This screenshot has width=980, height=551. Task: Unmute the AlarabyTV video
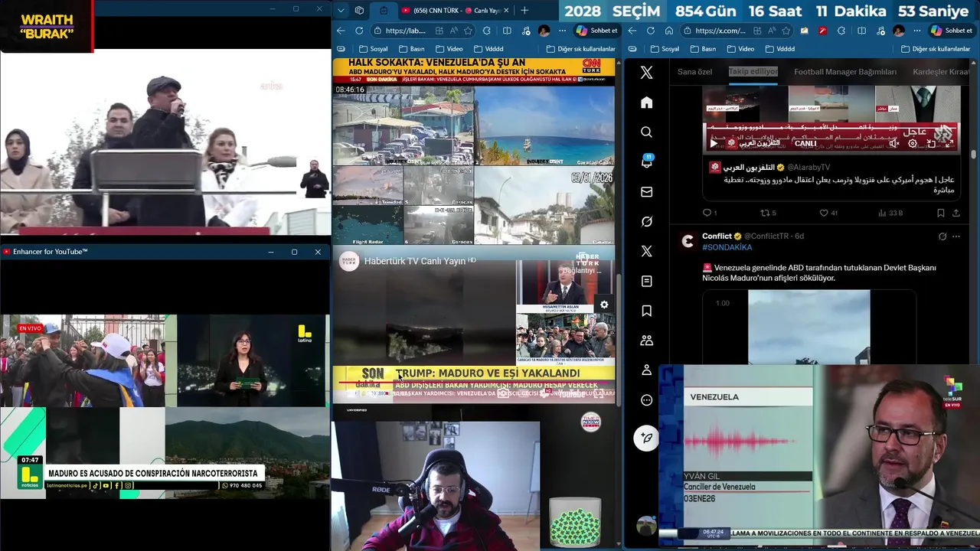pyautogui.click(x=893, y=143)
